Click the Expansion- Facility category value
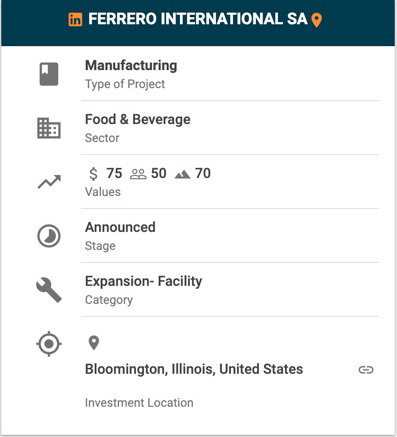 [144, 281]
